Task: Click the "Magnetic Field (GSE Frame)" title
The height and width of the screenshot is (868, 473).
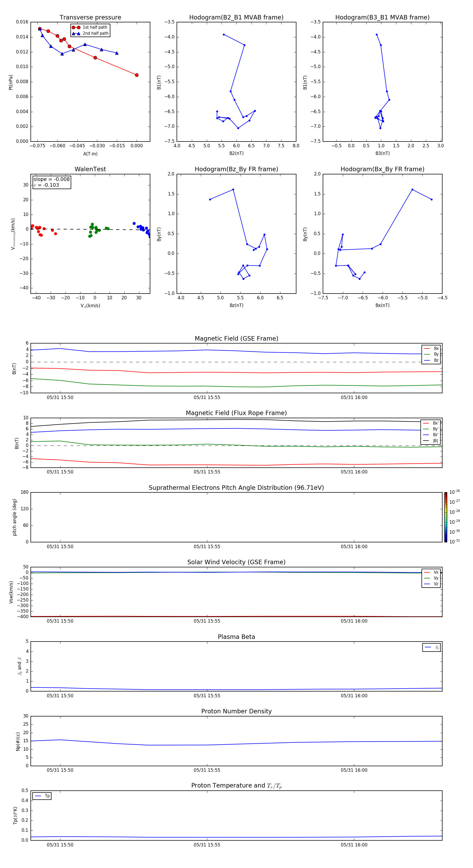Action: pos(236,339)
